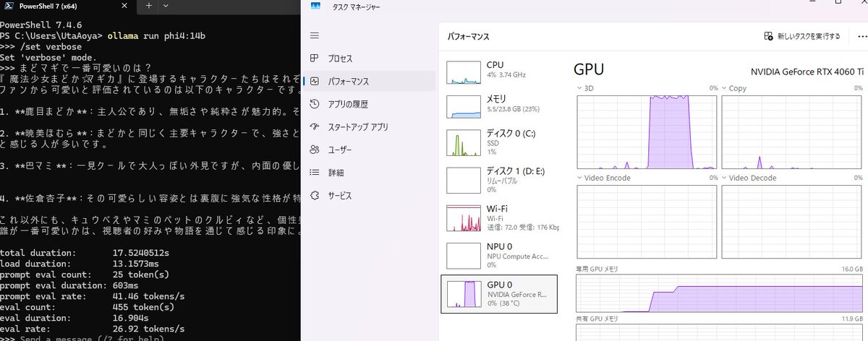Image resolution: width=868 pixels, height=341 pixels.
Task: Click the Task Manager title bar app icon
Action: [x=315, y=7]
